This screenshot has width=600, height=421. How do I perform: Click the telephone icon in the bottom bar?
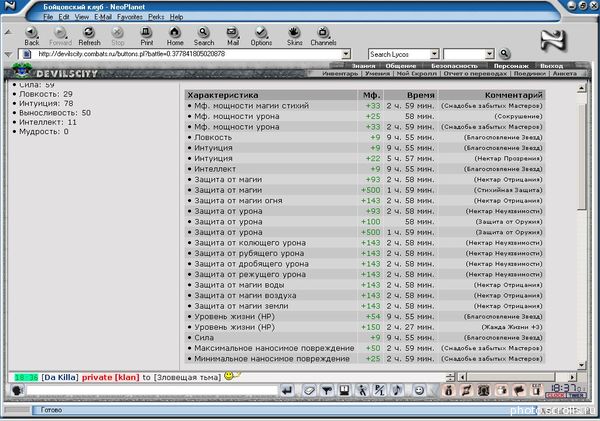[x=484, y=390]
